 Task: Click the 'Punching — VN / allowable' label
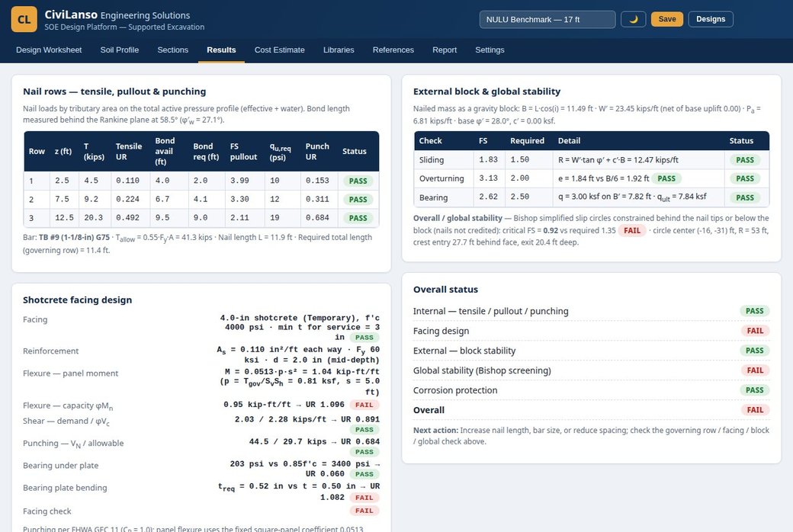(73, 444)
